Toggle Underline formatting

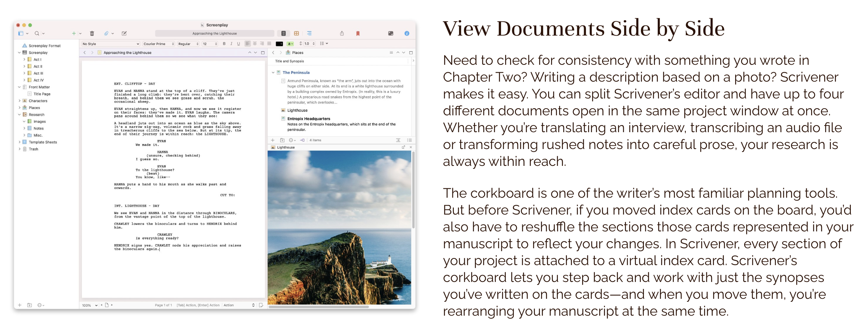(238, 44)
